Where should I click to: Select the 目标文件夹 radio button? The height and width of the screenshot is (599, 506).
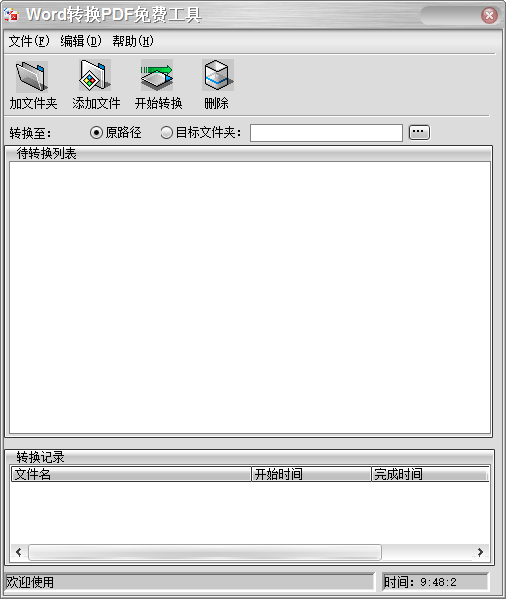coord(167,133)
